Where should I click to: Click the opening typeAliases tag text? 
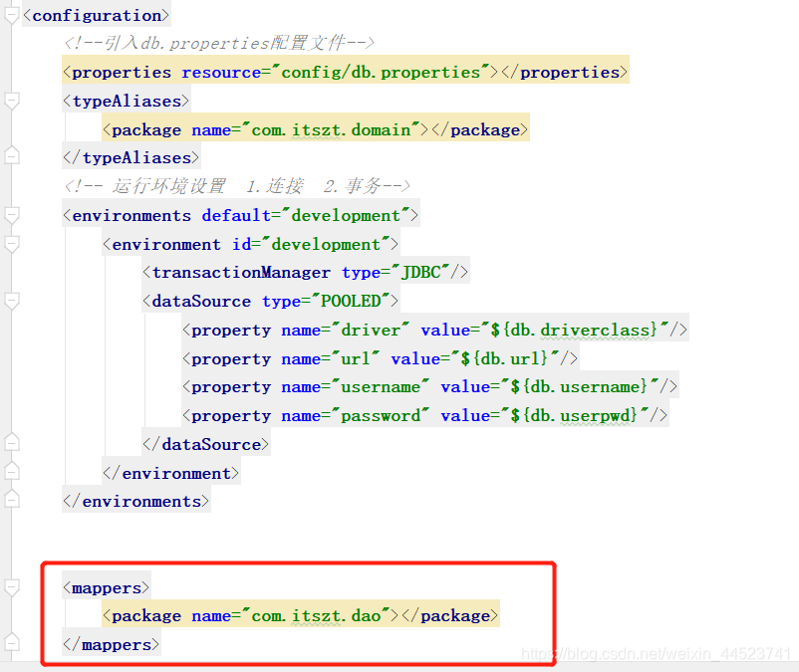coord(126,101)
